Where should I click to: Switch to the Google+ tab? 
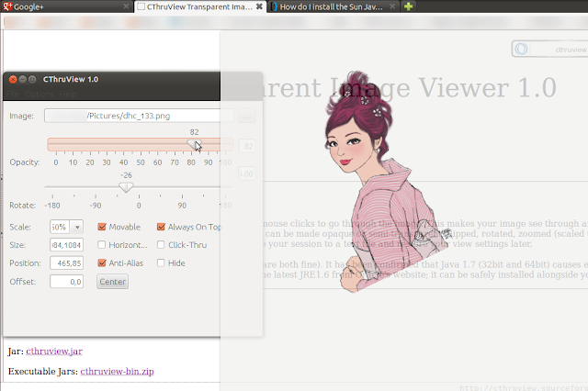tap(67, 6)
